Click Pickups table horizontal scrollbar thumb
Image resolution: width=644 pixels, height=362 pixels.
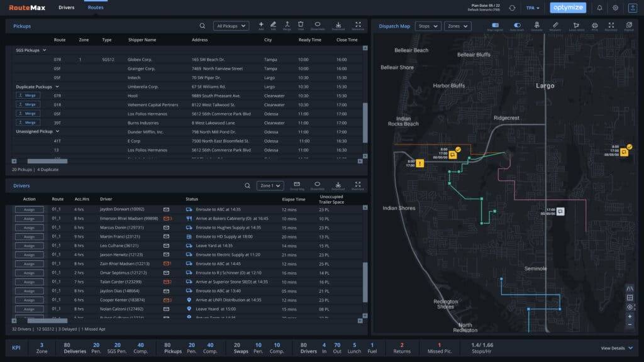click(x=47, y=162)
